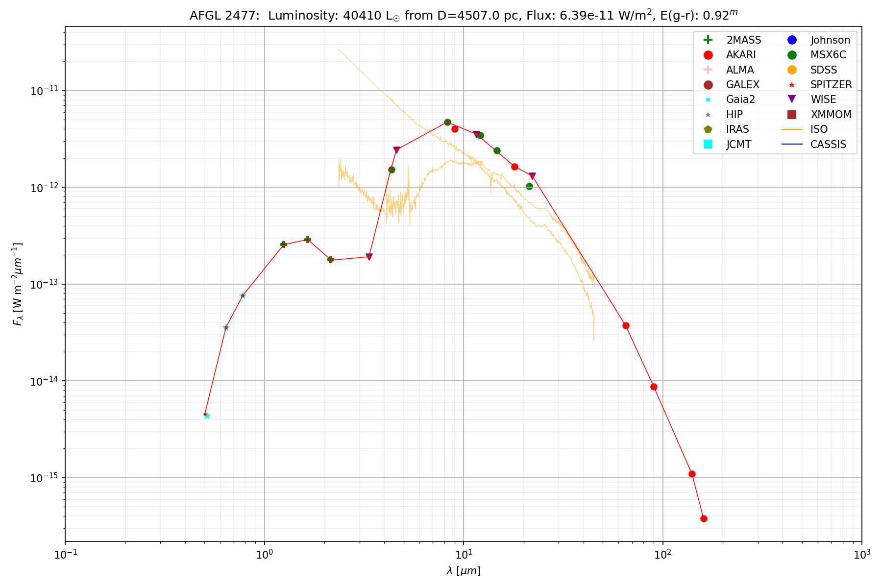Click the lowest AKARI data point
The image size is (882, 588).
pos(704,518)
